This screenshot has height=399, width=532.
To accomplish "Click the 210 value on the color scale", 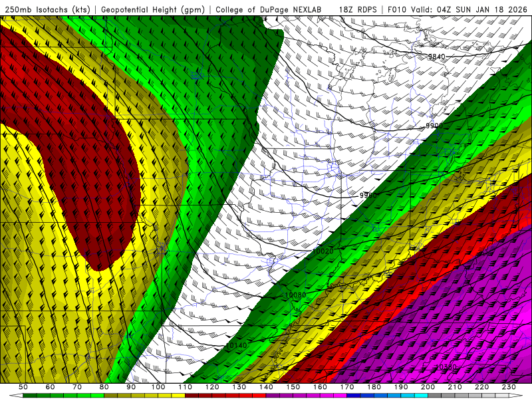I will coord(455,387).
